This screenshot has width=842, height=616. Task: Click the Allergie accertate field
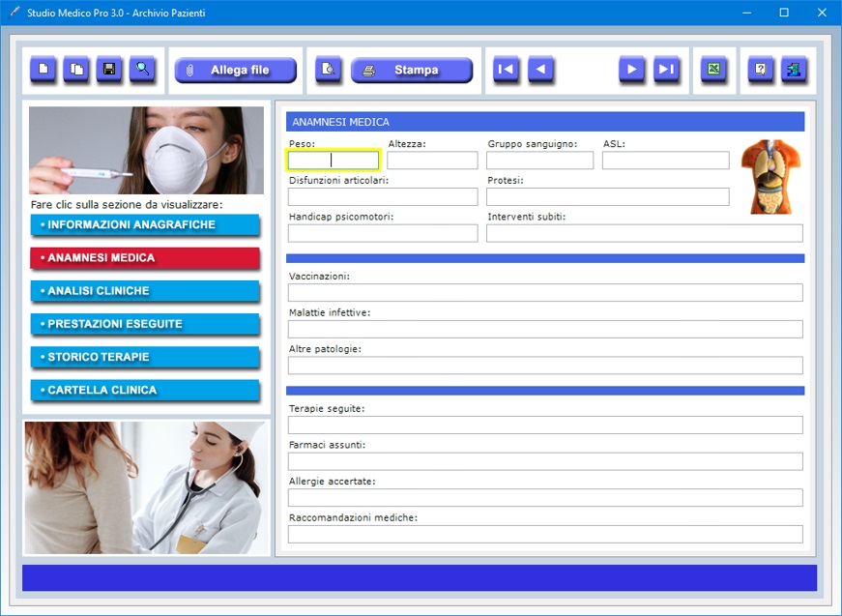point(545,498)
